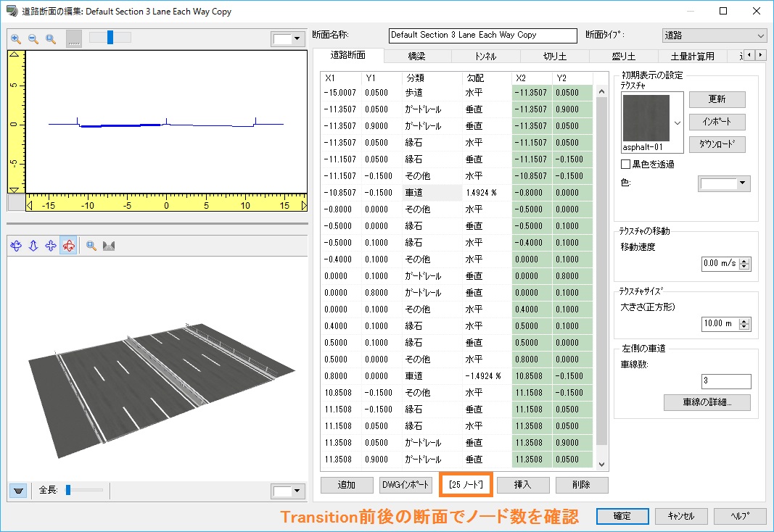Viewport: 774px width, 532px height.
Task: Click the zoom out magnifier above the section graph
Action: (x=33, y=38)
